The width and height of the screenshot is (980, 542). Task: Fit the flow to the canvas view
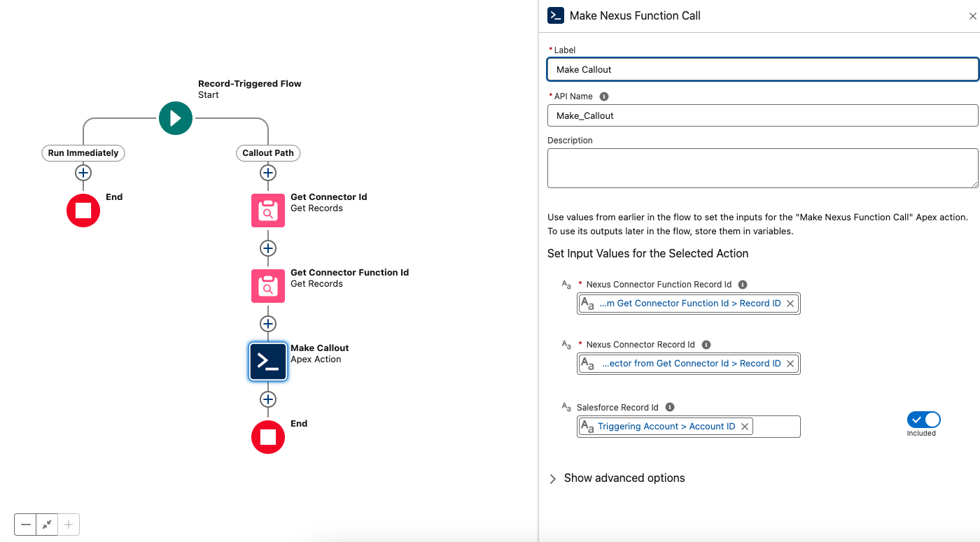(47, 525)
